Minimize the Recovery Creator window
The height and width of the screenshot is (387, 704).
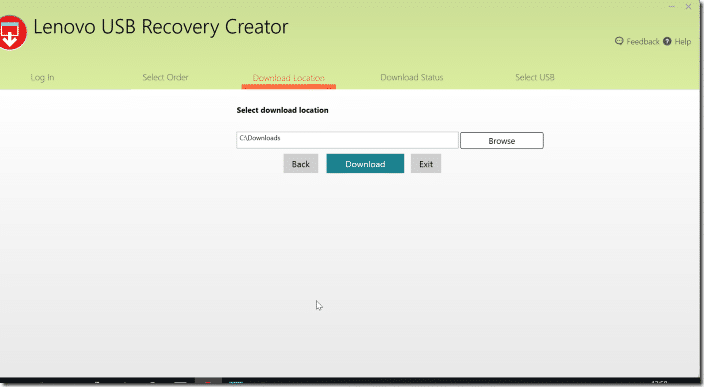click(x=672, y=7)
